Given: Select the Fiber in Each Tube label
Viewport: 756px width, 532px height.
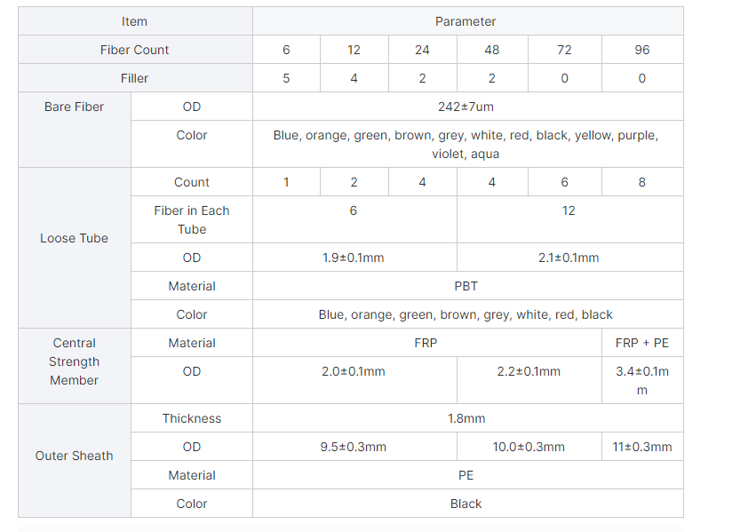Looking at the screenshot, I should tap(191, 219).
